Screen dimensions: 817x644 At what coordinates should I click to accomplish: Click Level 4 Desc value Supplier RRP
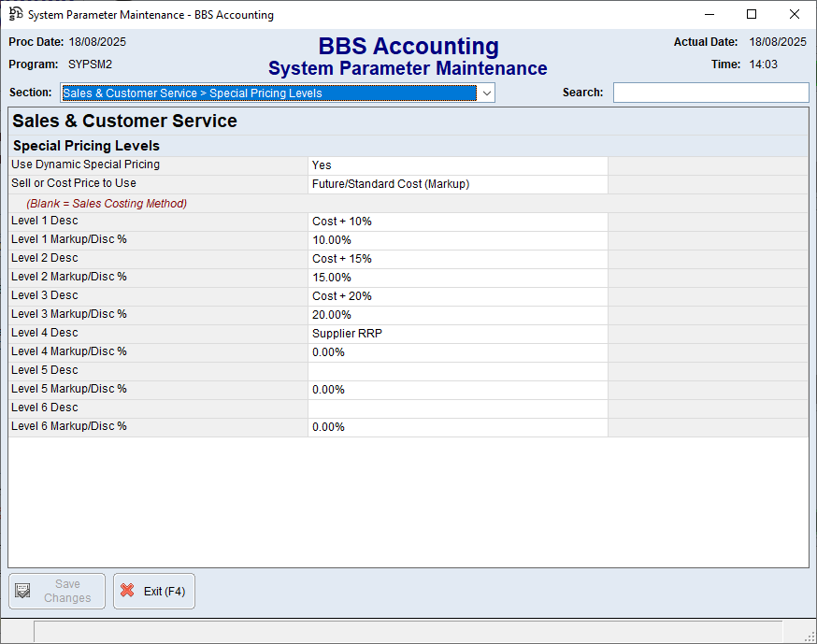(x=457, y=334)
